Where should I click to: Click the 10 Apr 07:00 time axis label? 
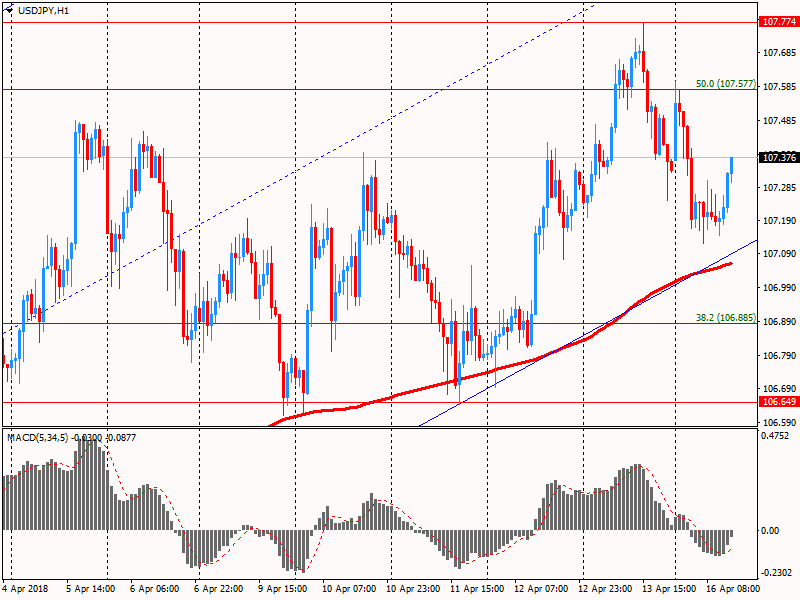[349, 589]
